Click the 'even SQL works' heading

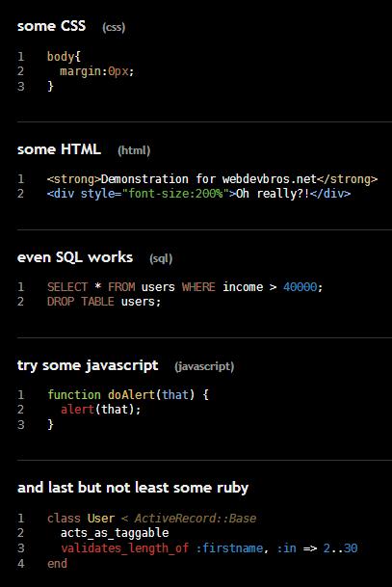[75, 257]
